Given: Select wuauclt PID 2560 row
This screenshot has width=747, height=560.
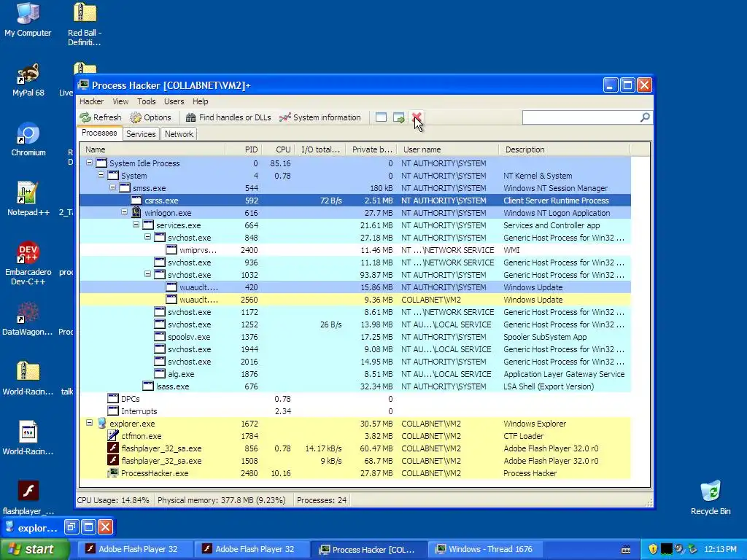Looking at the screenshot, I should click(355, 300).
